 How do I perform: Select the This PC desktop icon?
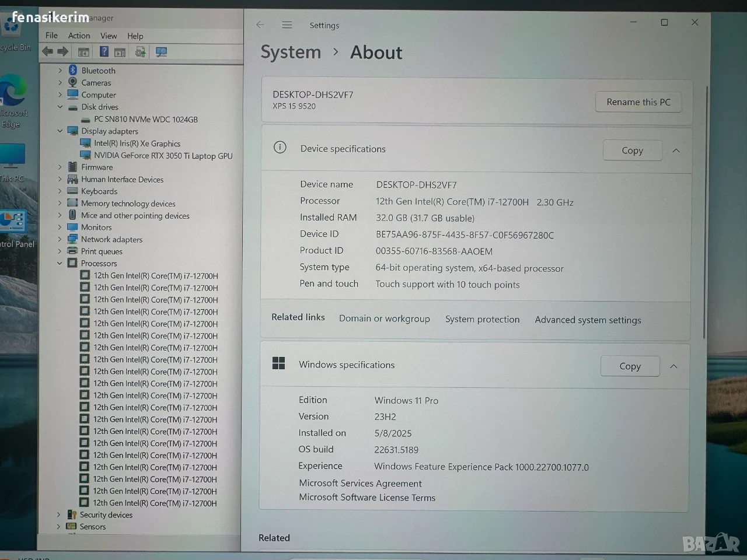[x=12, y=163]
